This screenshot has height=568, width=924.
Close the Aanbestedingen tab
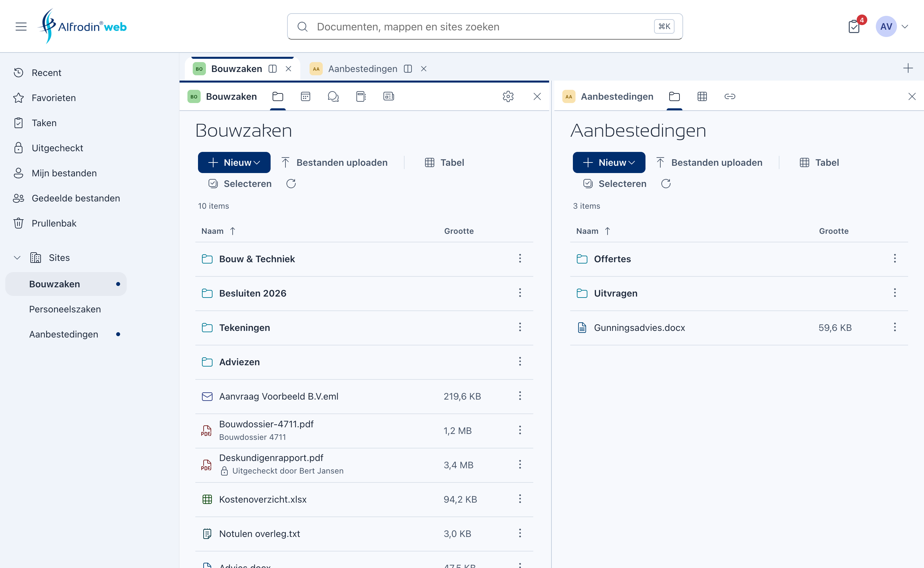[x=424, y=69]
